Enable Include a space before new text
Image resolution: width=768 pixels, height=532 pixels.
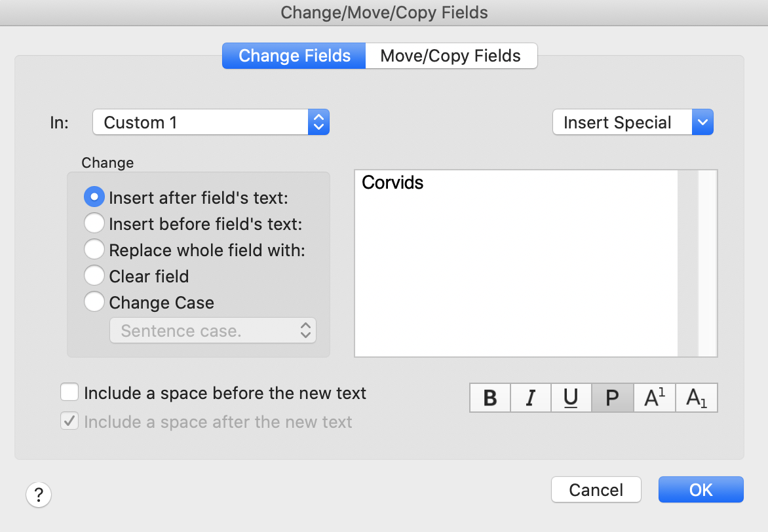click(69, 392)
